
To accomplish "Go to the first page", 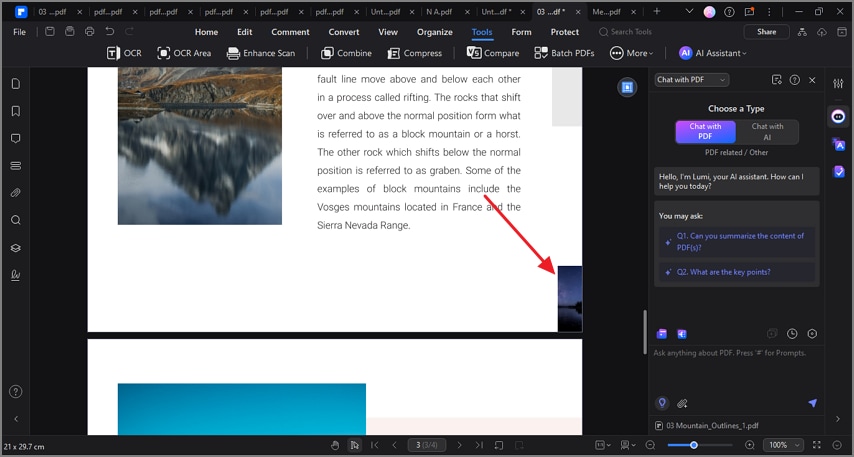I will point(374,445).
